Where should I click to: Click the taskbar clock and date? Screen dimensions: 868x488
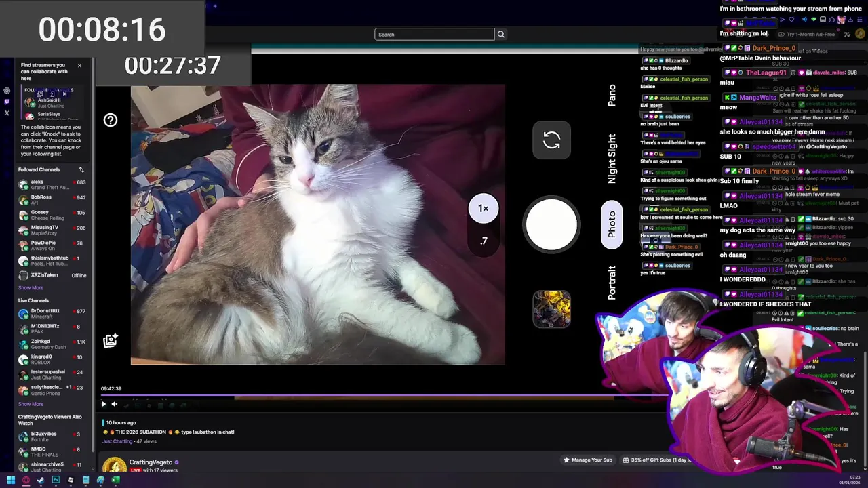pyautogui.click(x=850, y=481)
